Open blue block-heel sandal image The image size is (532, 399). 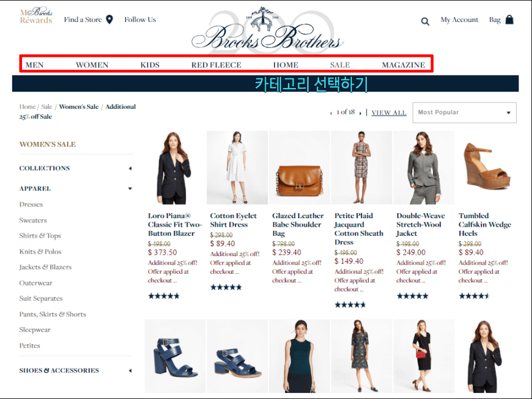pyautogui.click(x=175, y=356)
